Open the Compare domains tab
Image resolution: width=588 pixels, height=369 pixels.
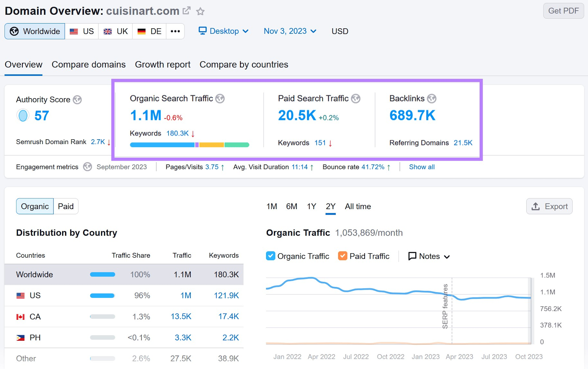pyautogui.click(x=89, y=65)
